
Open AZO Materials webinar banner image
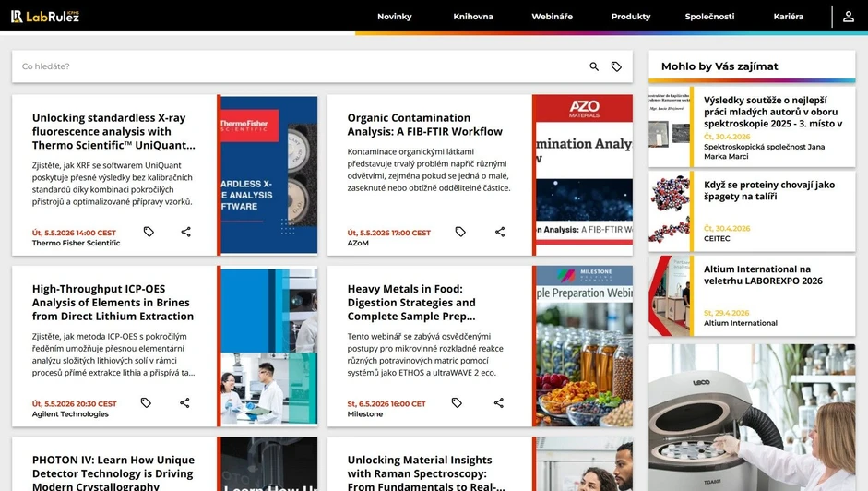584,175
